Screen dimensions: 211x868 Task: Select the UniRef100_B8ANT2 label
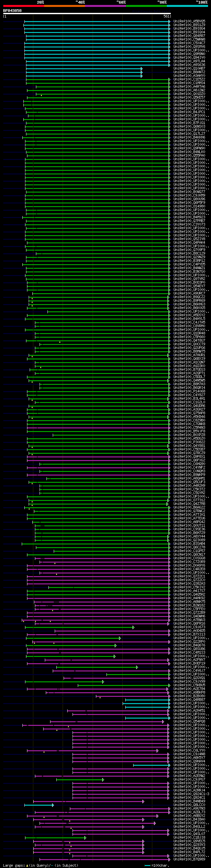[x=190, y=72]
